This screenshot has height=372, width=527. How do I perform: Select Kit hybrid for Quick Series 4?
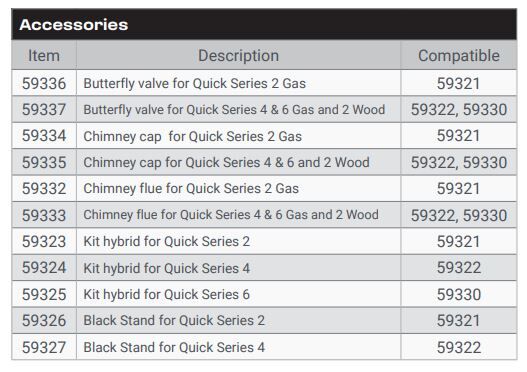pyautogui.click(x=166, y=268)
